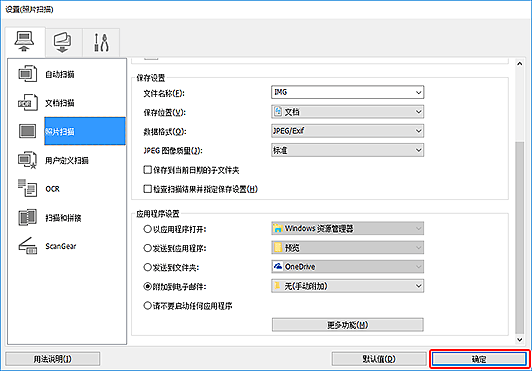Select the 发送到应用程序 radio button

tap(147, 248)
